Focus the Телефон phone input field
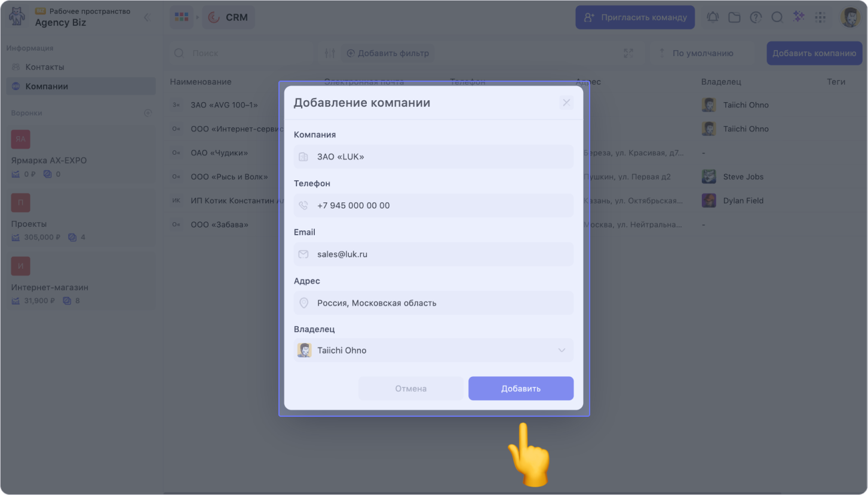Viewport: 868px width, 495px height. 433,205
